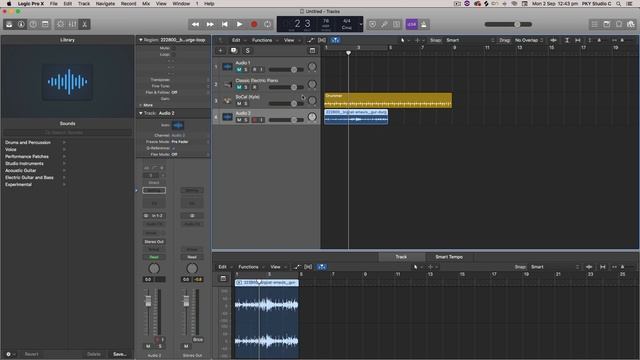Click the Tuner button in the control bar

(384, 24)
